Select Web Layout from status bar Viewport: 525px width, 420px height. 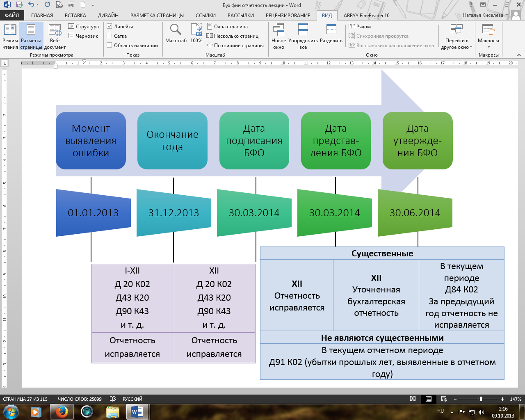(x=444, y=399)
